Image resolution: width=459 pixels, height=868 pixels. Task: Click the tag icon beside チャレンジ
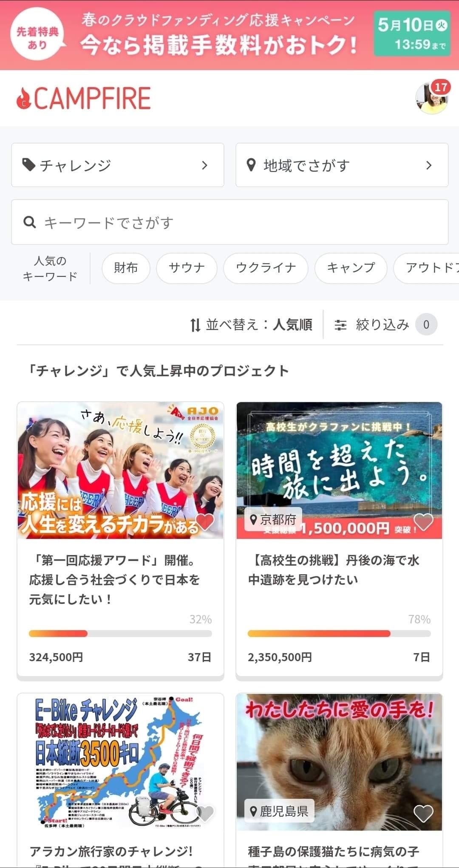click(28, 165)
